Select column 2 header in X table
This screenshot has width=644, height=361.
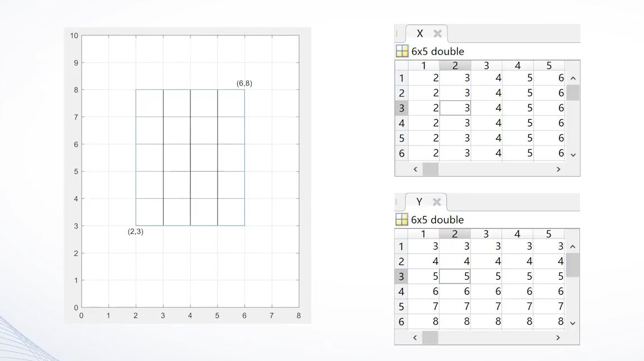(x=455, y=65)
